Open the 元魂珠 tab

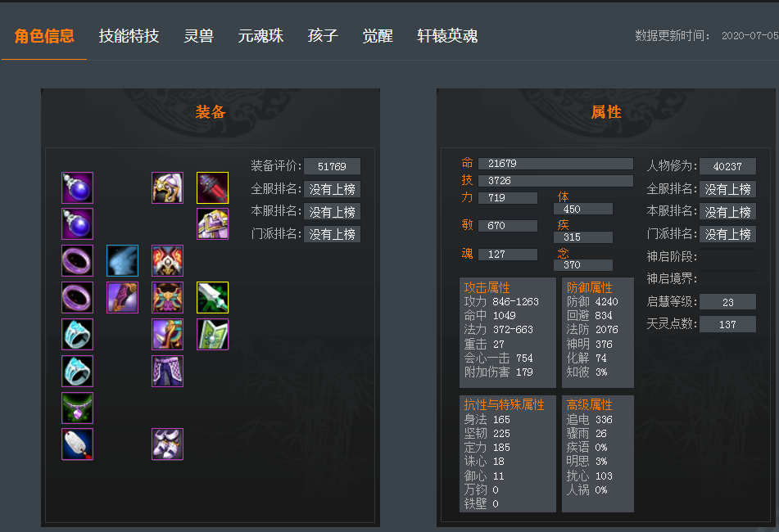coord(260,36)
